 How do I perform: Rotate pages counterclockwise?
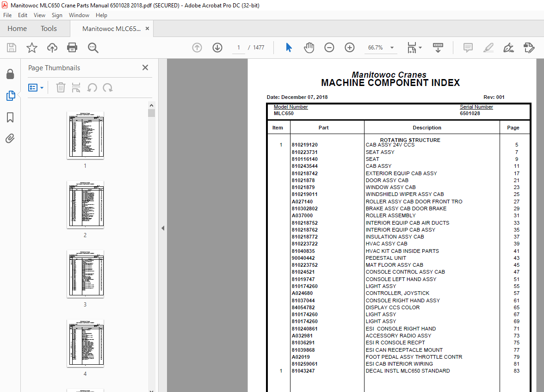[92, 88]
